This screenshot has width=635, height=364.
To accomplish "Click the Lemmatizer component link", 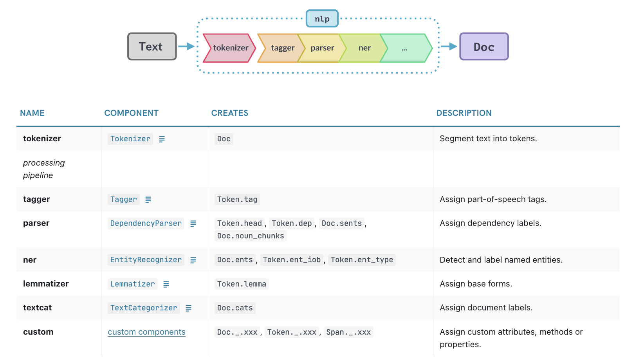I will point(132,284).
